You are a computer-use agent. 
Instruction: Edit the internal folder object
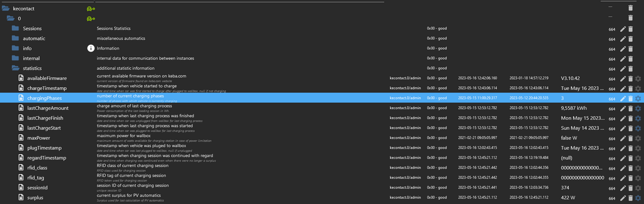pyautogui.click(x=623, y=58)
